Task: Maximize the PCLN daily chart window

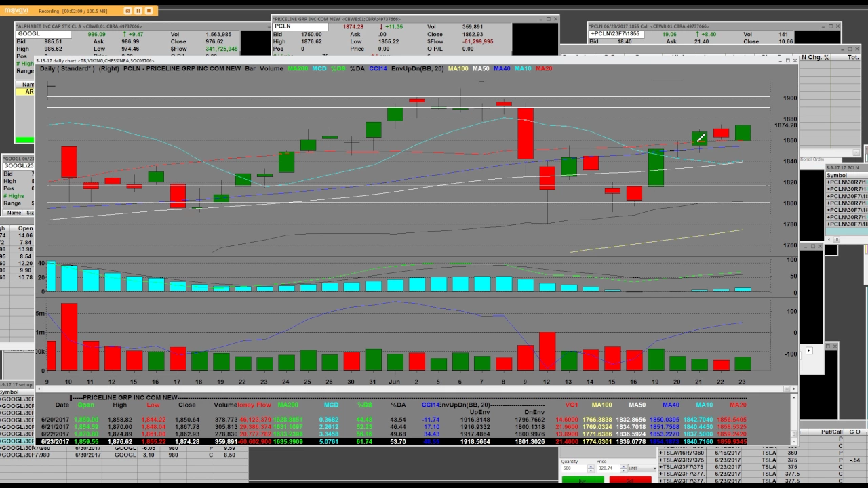Action: click(x=787, y=61)
